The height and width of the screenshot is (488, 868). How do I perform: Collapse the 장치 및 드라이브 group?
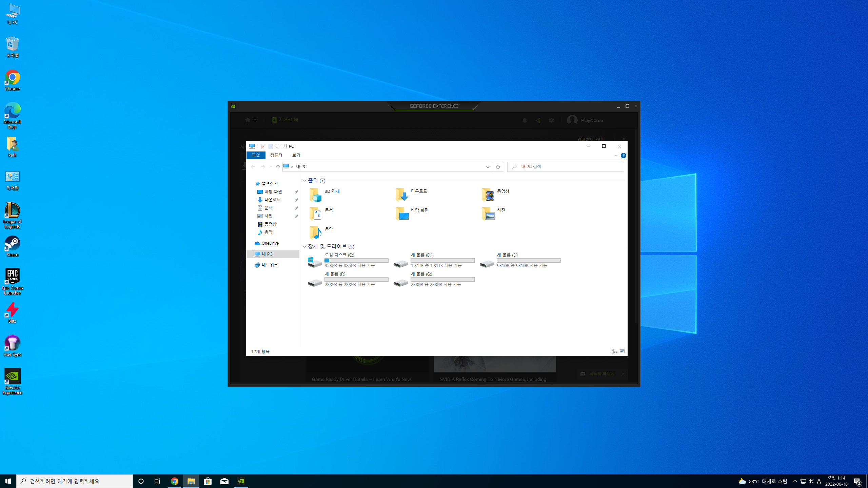pyautogui.click(x=304, y=246)
